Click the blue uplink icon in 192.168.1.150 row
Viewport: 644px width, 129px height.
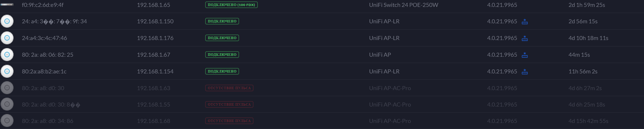click(524, 22)
